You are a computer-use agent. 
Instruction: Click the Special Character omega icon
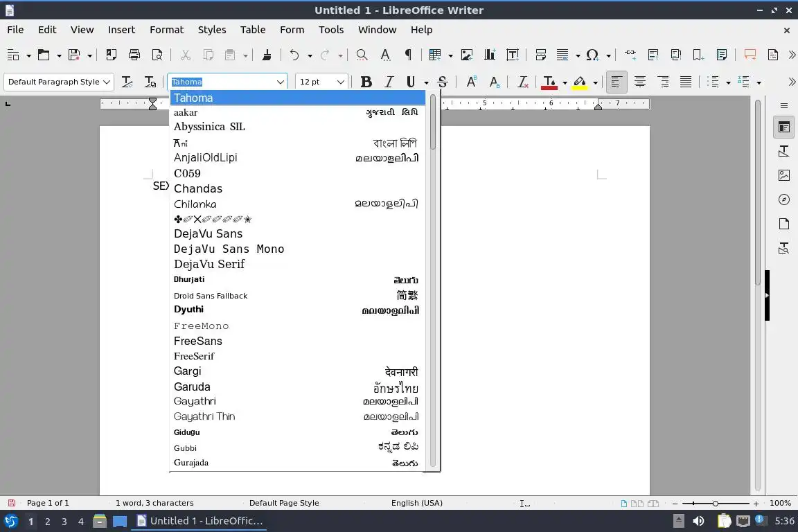coord(592,55)
